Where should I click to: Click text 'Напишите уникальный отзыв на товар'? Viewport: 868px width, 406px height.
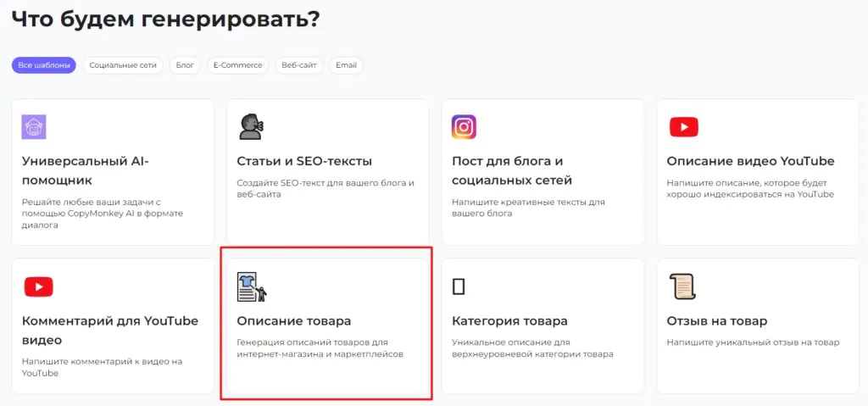753,342
